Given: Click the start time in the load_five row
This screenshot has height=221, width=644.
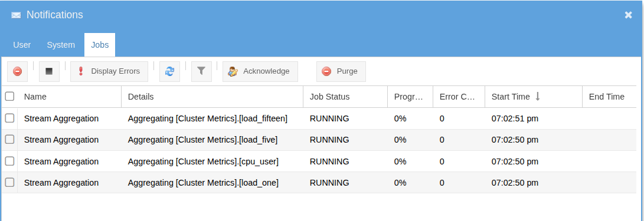Looking at the screenshot, I should tap(515, 140).
